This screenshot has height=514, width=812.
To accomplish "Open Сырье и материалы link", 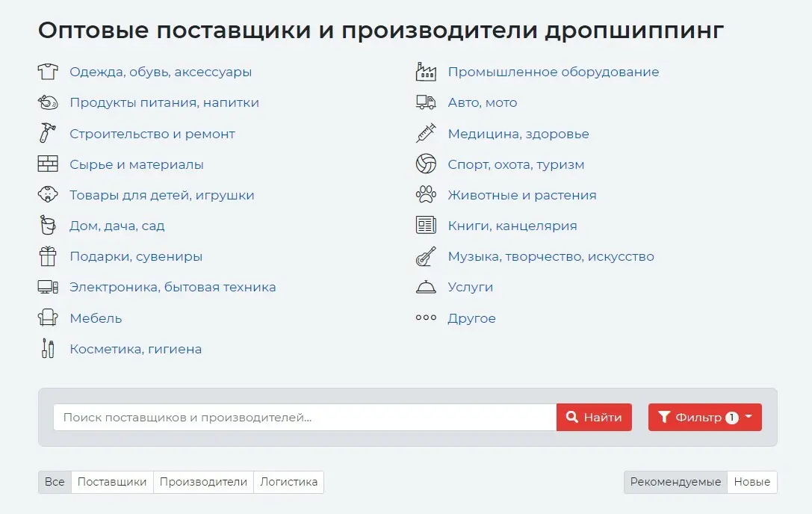I will tap(137, 164).
